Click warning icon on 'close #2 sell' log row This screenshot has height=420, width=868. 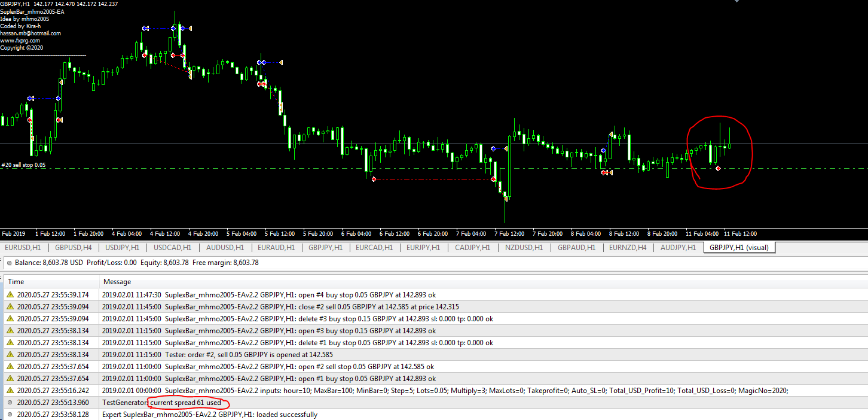[x=10, y=307]
